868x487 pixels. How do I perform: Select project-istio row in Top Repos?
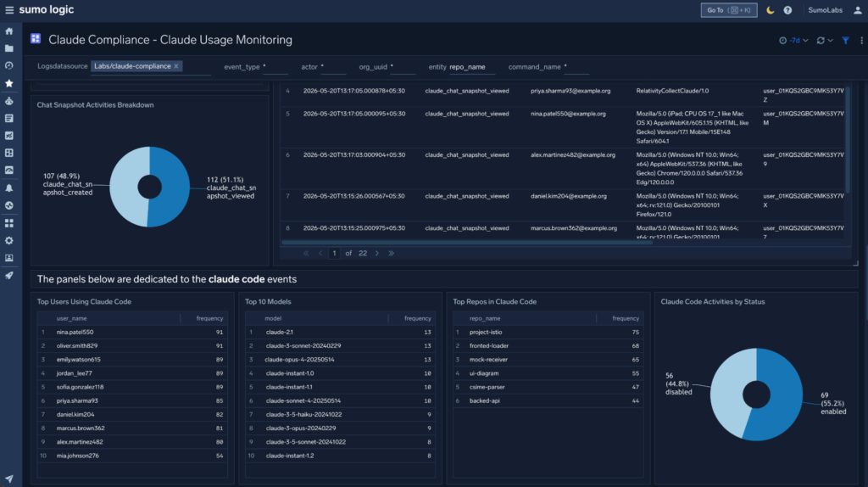click(548, 332)
